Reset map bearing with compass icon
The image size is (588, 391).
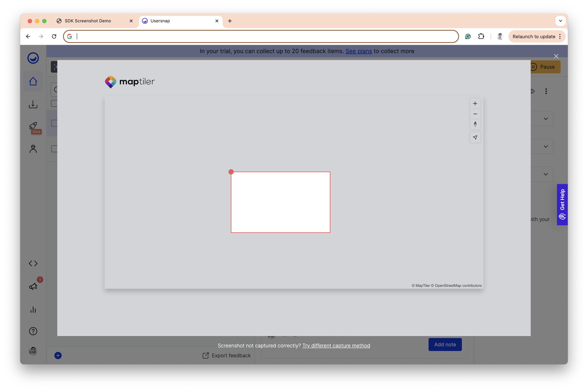click(475, 124)
